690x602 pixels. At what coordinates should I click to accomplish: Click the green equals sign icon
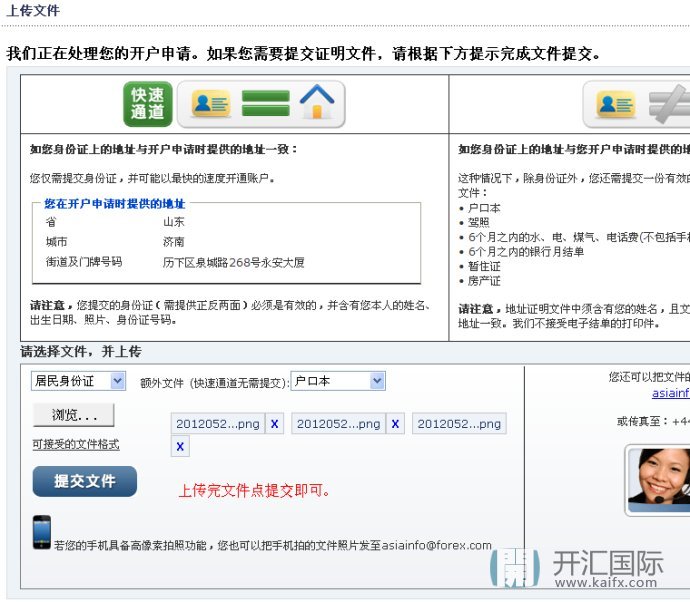(x=265, y=104)
